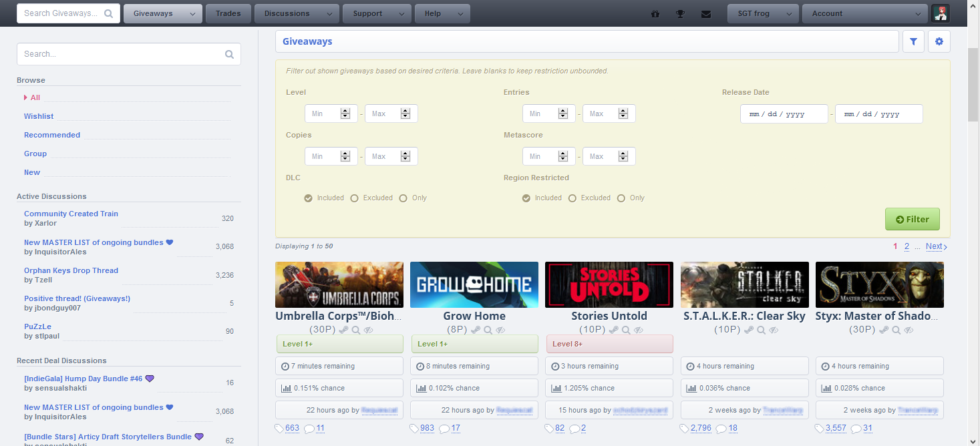Open the 2,796 entries link for S.T.A.L.K.E.R.

701,429
